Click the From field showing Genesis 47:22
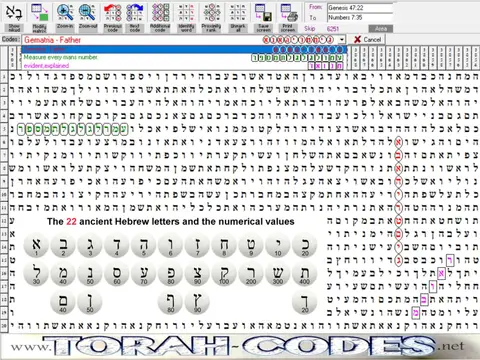The height and width of the screenshot is (360, 480). coord(360,8)
